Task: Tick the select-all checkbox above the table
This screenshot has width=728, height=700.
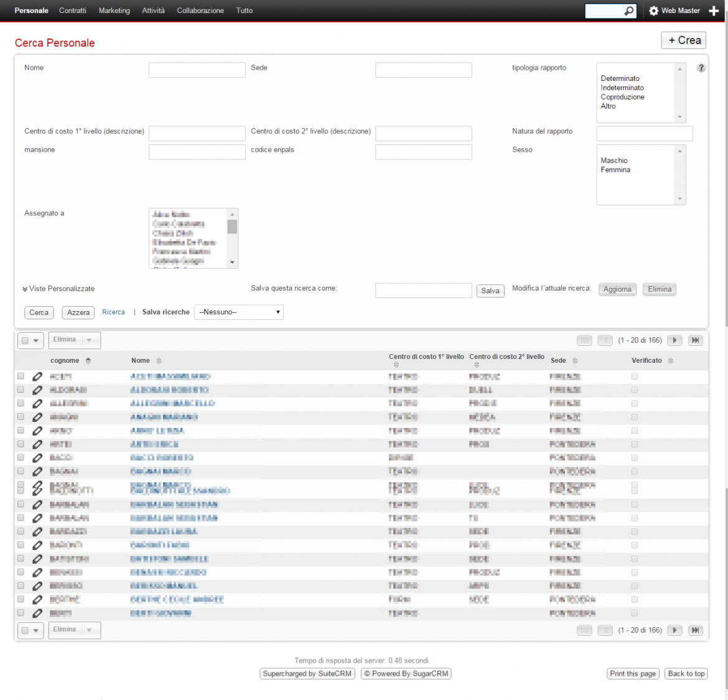Action: 25,340
